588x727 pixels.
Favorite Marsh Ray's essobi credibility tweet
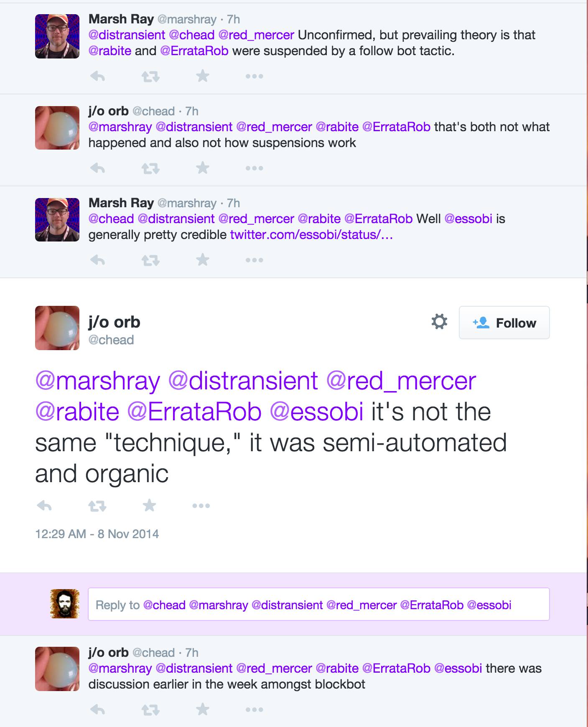[203, 260]
